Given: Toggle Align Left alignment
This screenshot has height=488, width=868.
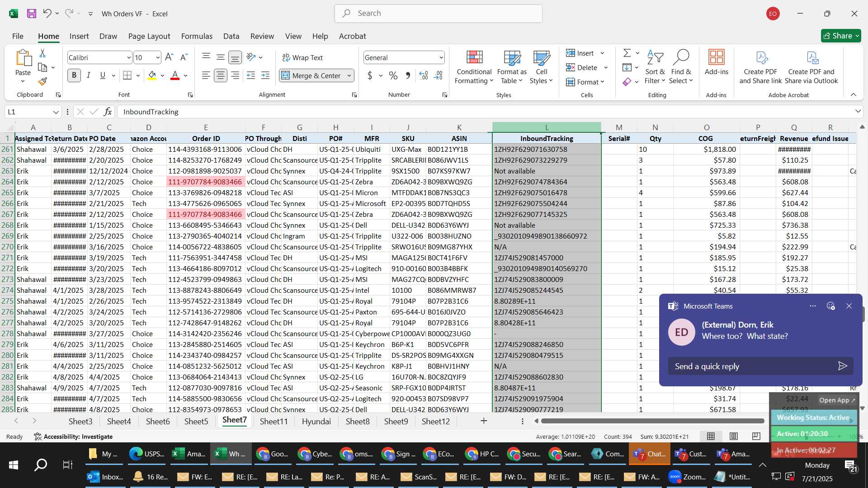Looking at the screenshot, I should click(x=206, y=75).
